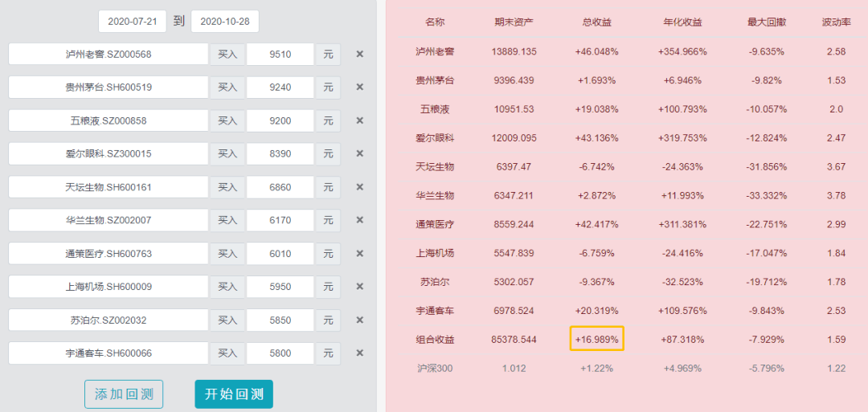
Task: Click 爱尔眼科 ending assets 12009.095
Action: point(514,137)
